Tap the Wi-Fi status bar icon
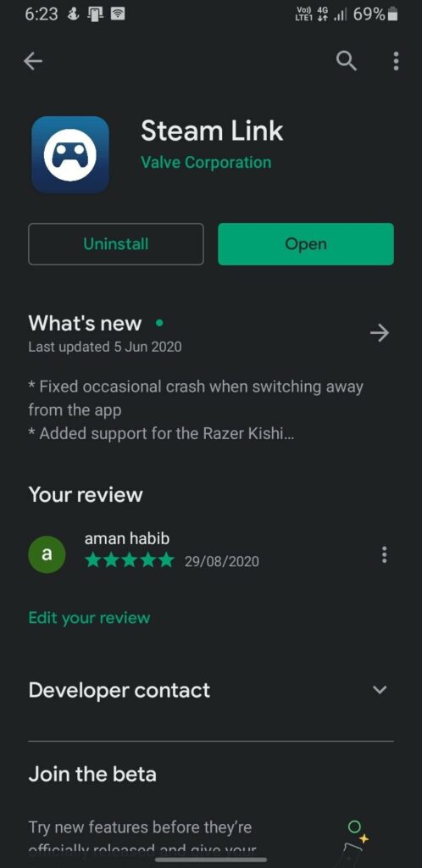This screenshot has height=868, width=422. click(117, 14)
